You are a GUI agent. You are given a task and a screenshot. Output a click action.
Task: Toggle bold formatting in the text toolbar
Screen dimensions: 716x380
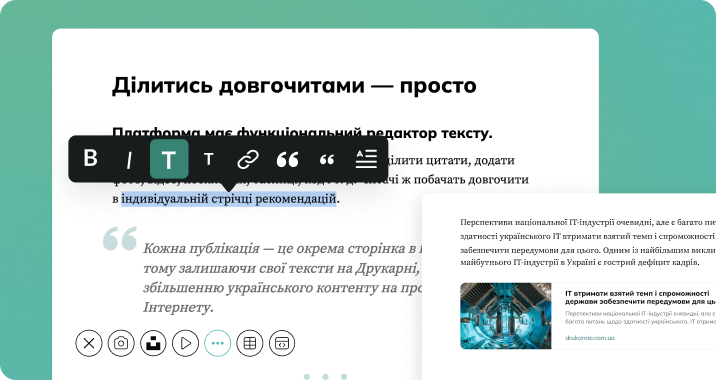tap(90, 158)
